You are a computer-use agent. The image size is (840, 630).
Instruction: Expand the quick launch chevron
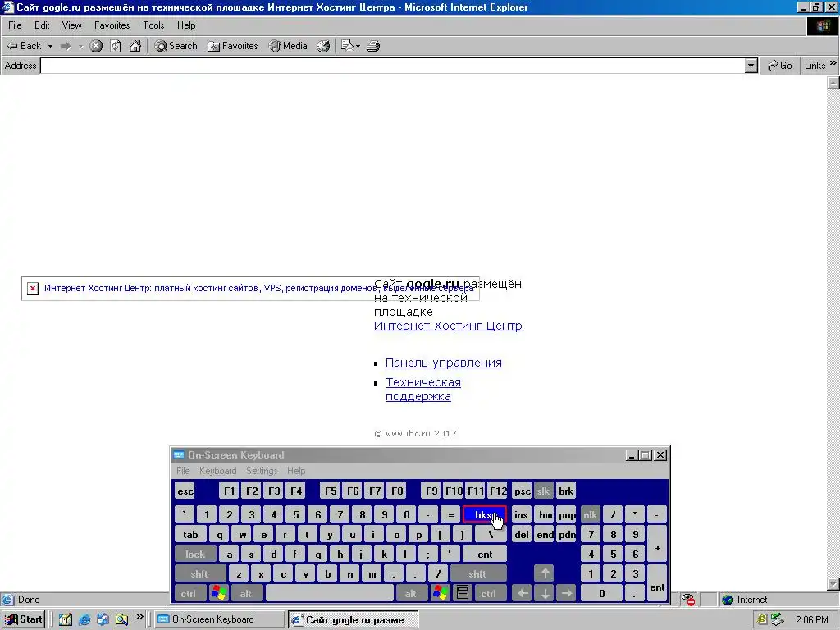(x=139, y=617)
